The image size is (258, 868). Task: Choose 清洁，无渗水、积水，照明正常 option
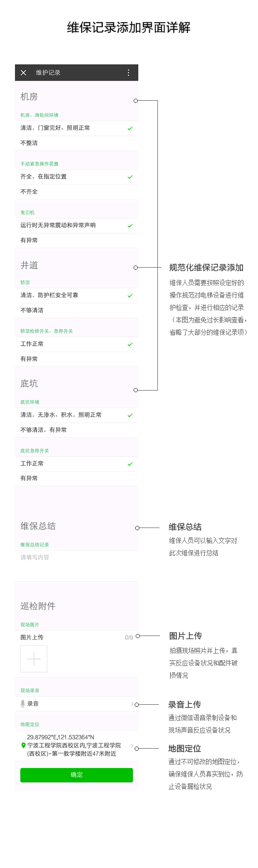pyautogui.click(x=76, y=415)
